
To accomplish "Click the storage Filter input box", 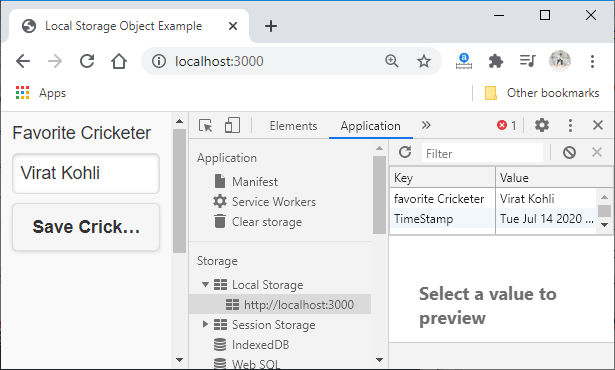I will [482, 153].
